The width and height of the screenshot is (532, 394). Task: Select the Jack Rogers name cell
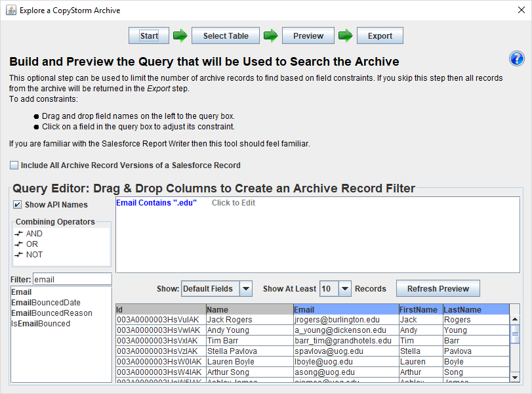click(250, 320)
